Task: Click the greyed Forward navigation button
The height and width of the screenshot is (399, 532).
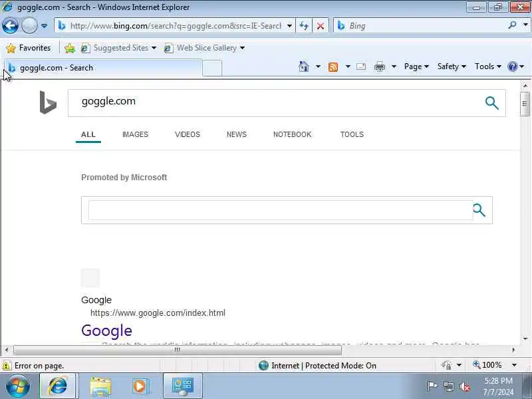Action: click(29, 26)
